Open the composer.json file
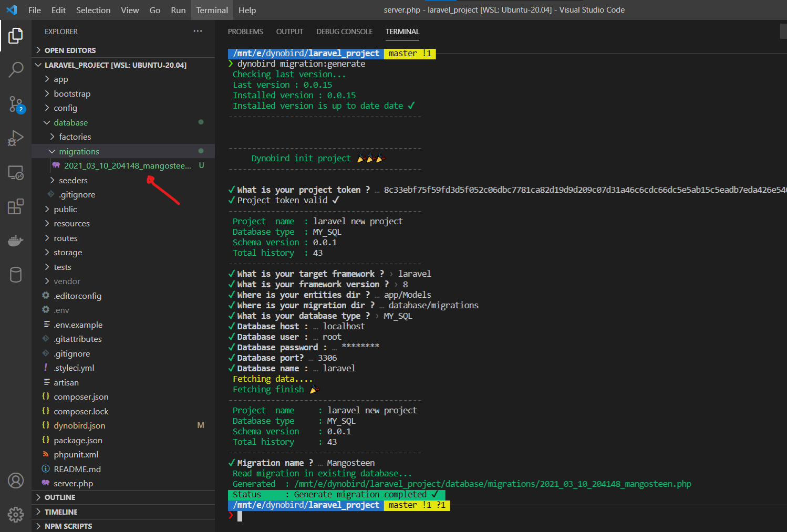Image resolution: width=787 pixels, height=532 pixels. pos(123,397)
